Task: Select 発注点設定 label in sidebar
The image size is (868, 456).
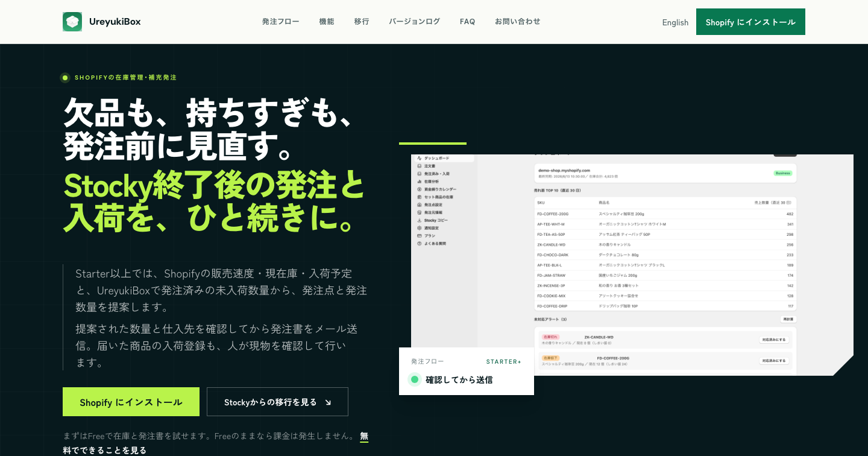Action: [x=433, y=205]
